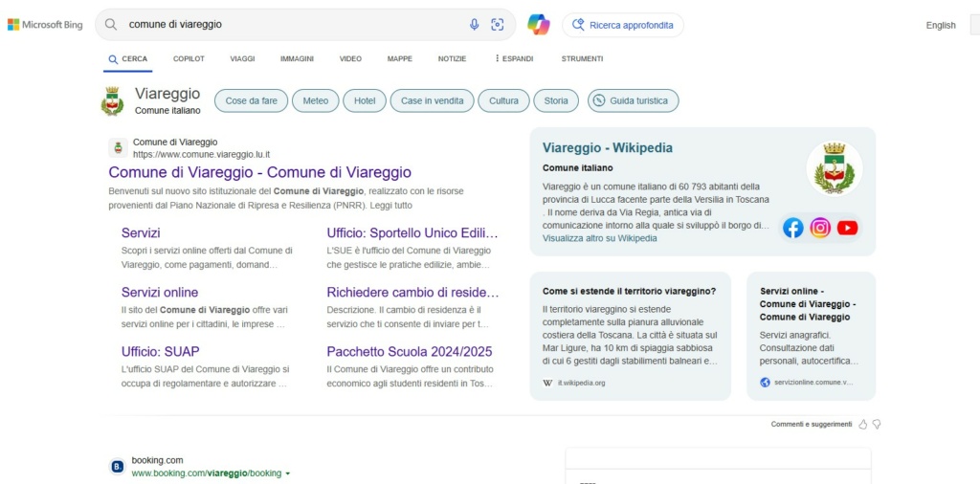Switch to the VIDEO tab
The image size is (980, 484).
coord(350,58)
